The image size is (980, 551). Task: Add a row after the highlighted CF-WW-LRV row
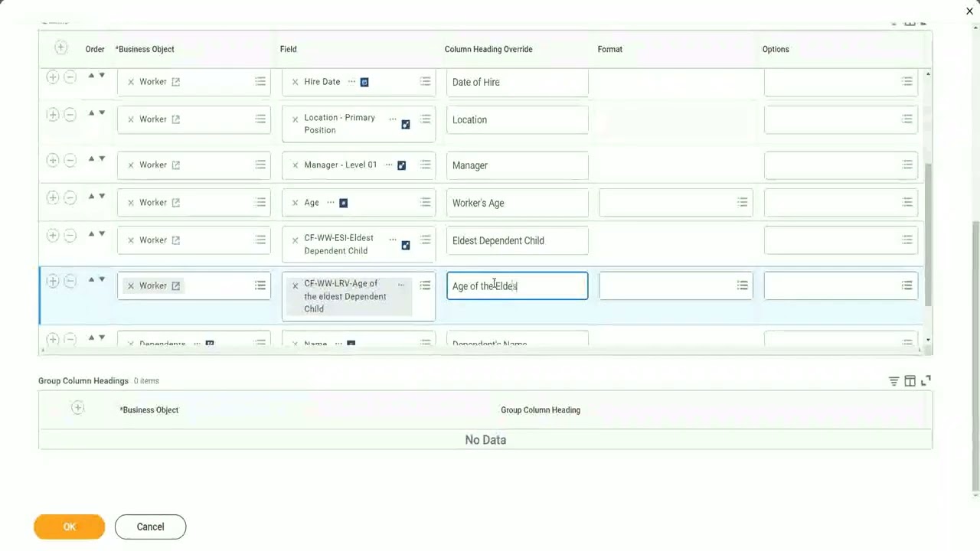[53, 281]
